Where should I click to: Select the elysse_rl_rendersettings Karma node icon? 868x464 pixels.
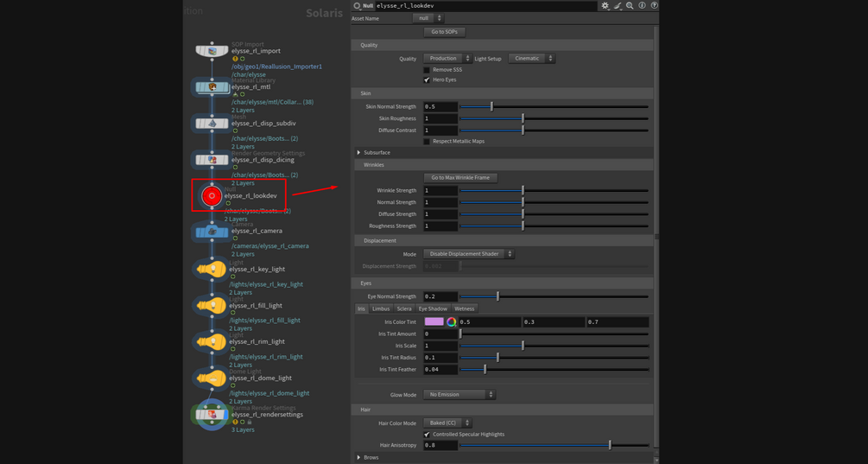(212, 414)
